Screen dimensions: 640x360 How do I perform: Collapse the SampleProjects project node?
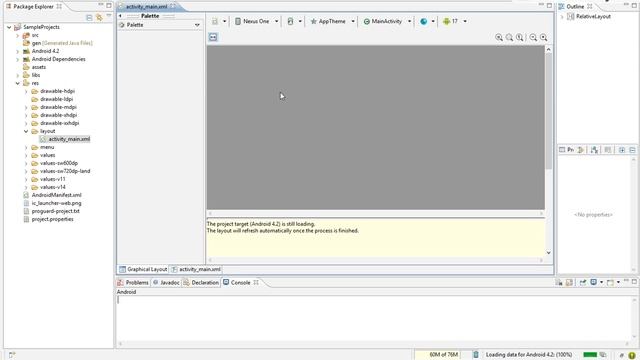pyautogui.click(x=9, y=27)
